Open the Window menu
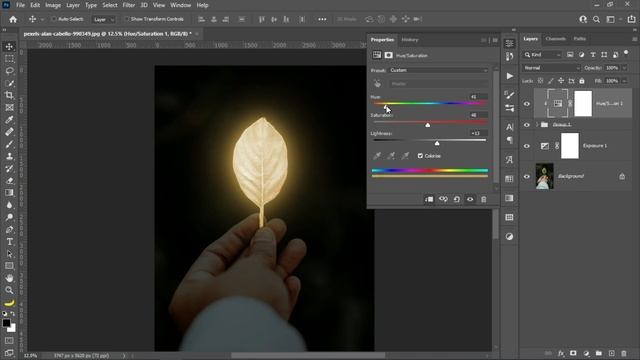This screenshot has height=360, width=640. [180, 5]
